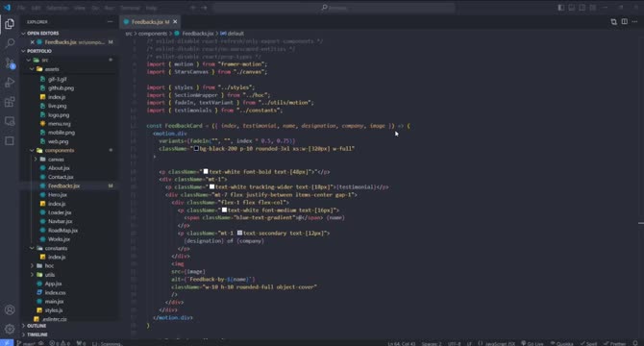Open Run and Debug view icon

tap(10, 82)
